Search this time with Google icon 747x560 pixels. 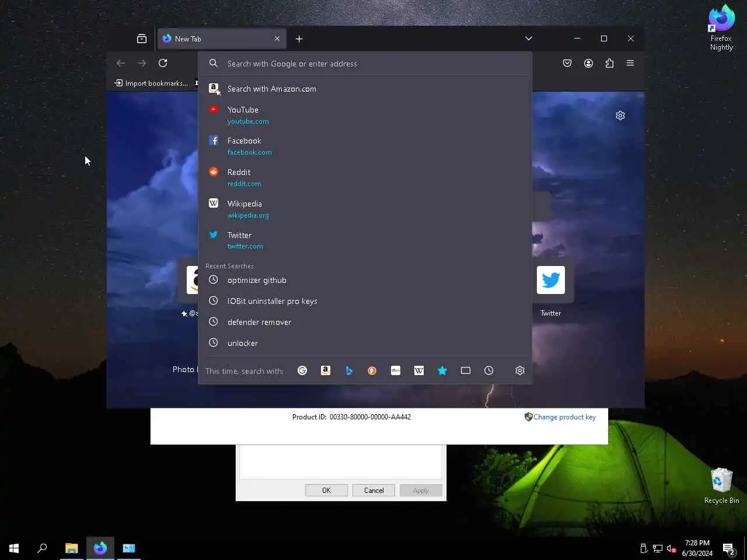click(x=302, y=370)
